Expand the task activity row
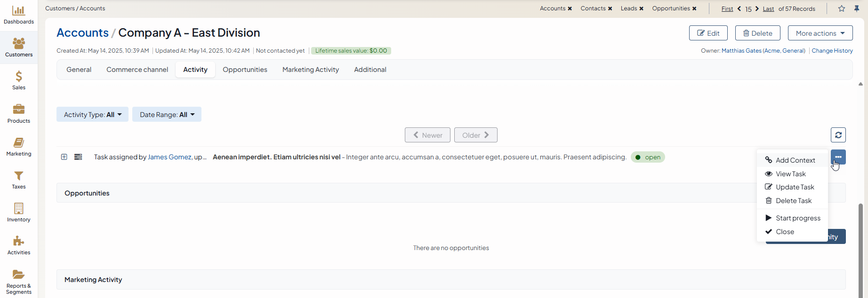868x298 pixels. 64,157
